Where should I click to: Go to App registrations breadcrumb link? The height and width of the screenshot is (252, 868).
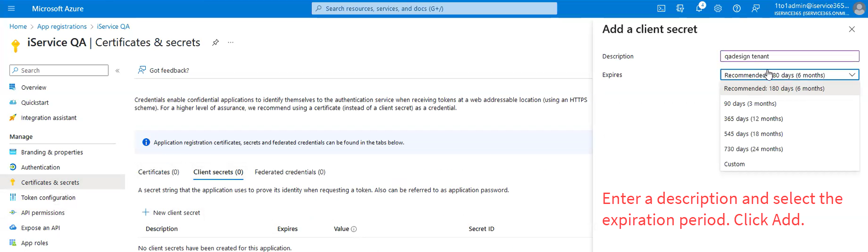[x=62, y=27]
